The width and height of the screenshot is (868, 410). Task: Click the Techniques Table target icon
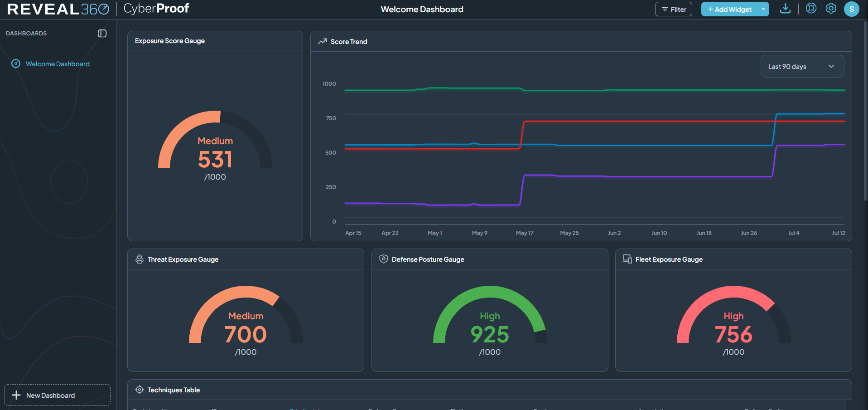tap(140, 390)
